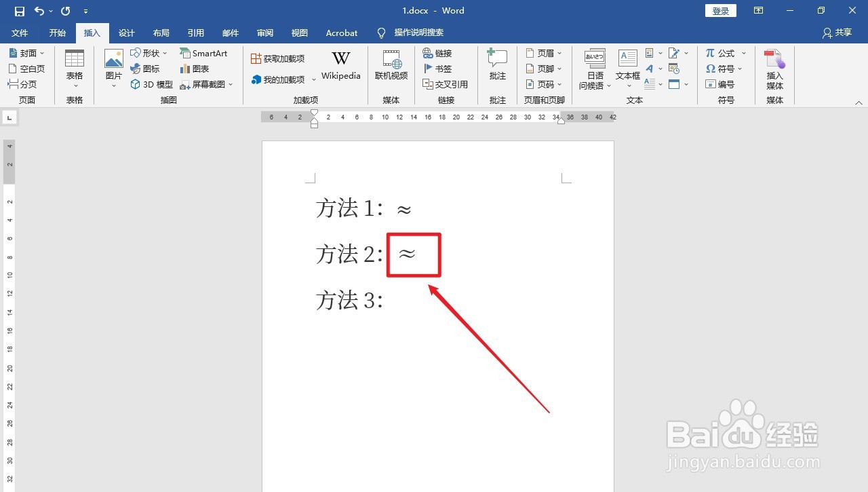Open the Acrobat tab
This screenshot has width=868, height=492.
[342, 33]
